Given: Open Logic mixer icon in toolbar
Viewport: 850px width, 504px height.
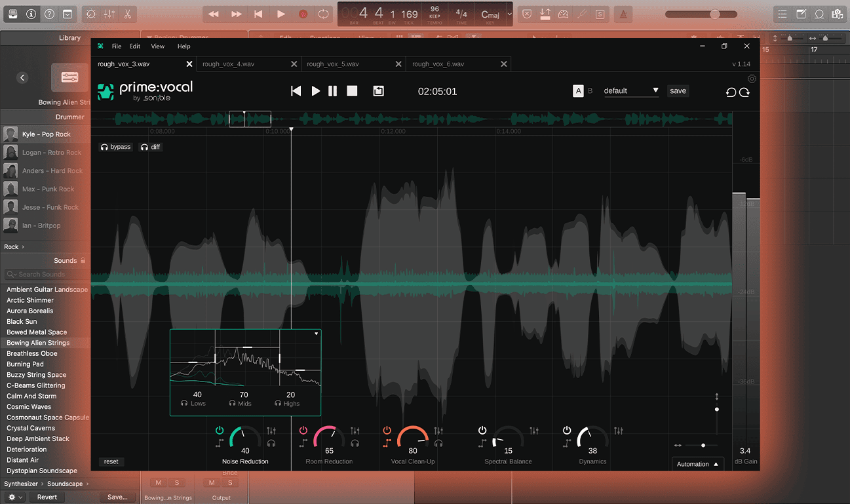Looking at the screenshot, I should pyautogui.click(x=109, y=14).
